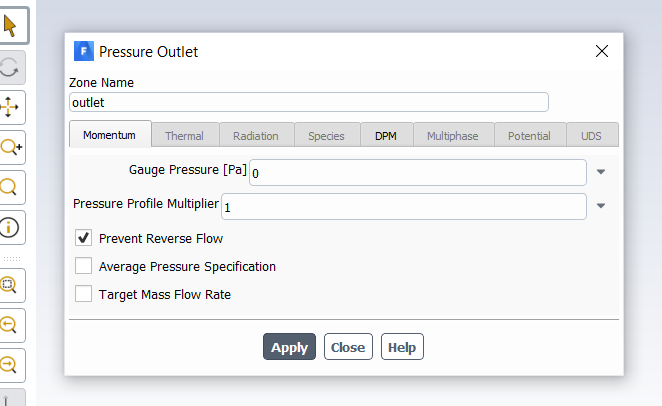Uncheck Prevent Reverse Flow
Viewport: 662px width, 406px height.
tap(84, 238)
